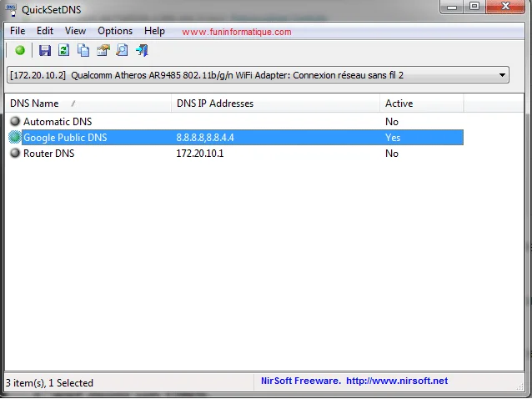532x399 pixels.
Task: Click the green Set Active DNS toolbar icon
Action: click(20, 50)
